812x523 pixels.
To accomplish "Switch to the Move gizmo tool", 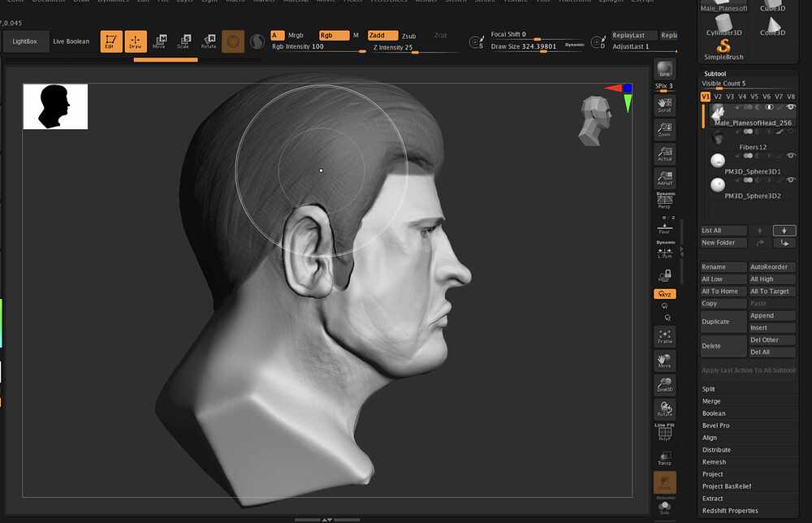I will click(x=160, y=41).
